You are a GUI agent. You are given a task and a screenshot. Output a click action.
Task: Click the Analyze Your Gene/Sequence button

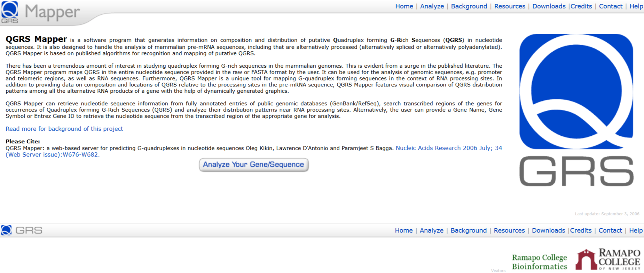coord(254,165)
